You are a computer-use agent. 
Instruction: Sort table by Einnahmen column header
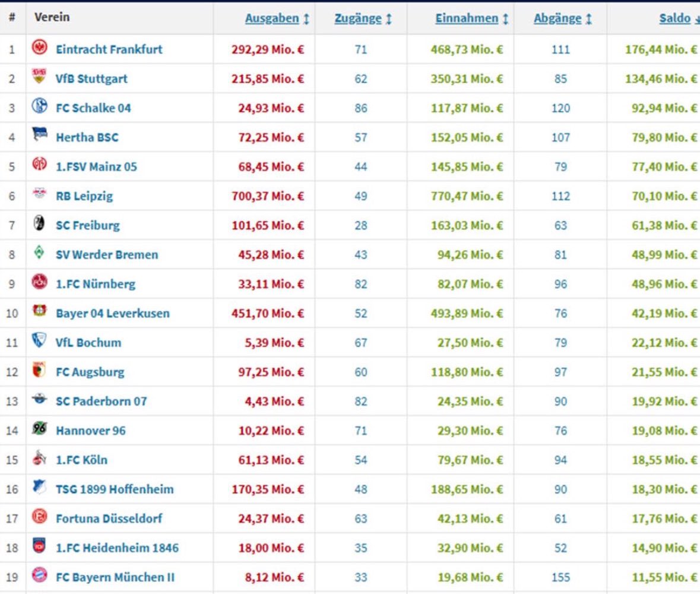(x=467, y=18)
